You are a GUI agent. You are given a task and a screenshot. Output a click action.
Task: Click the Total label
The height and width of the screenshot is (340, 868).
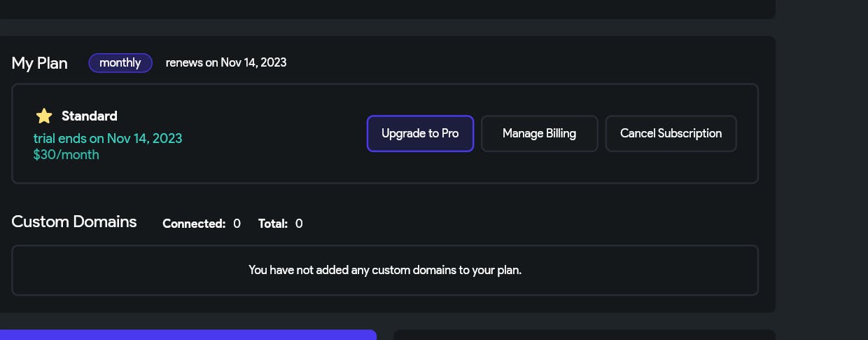[x=273, y=224]
